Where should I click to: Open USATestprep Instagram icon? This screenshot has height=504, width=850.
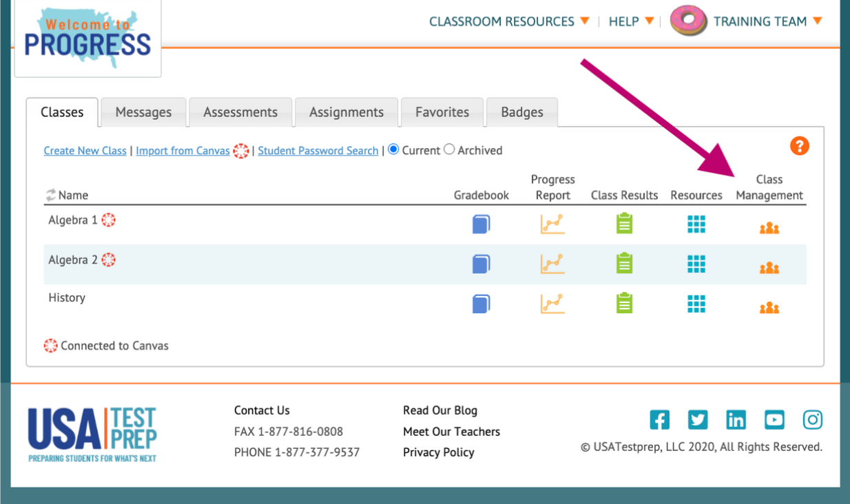click(x=813, y=419)
